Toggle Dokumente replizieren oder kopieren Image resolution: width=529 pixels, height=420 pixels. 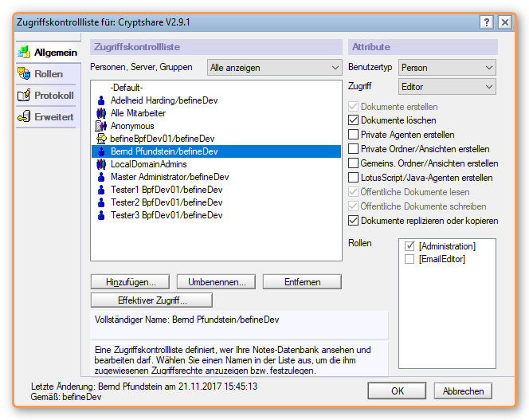coord(353,221)
